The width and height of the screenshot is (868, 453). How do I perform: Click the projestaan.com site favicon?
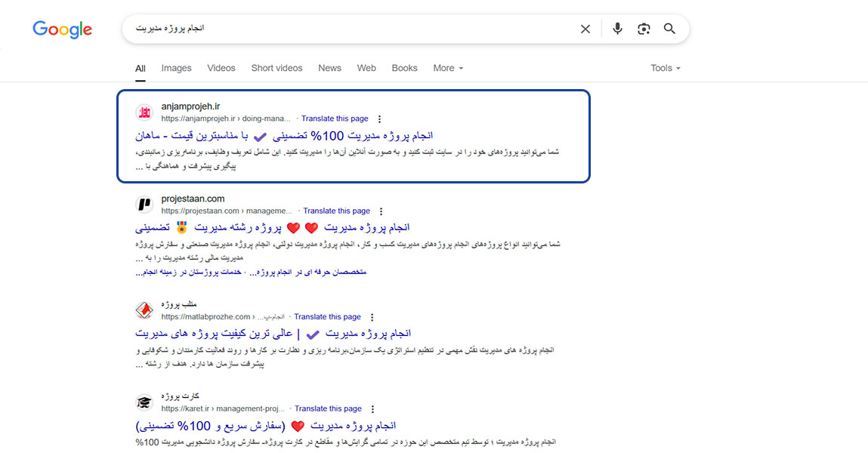click(x=144, y=205)
